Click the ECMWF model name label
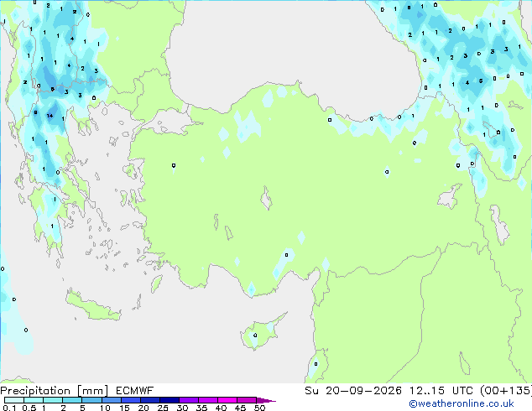This screenshot has height=411, width=532. (x=134, y=391)
